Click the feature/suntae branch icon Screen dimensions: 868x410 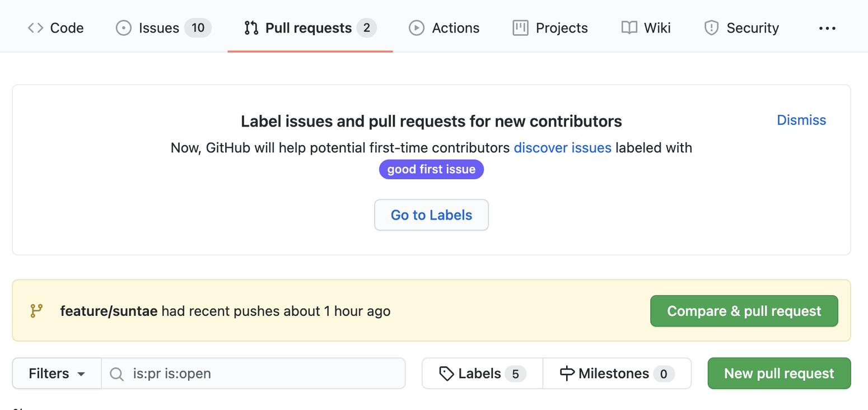tap(36, 311)
